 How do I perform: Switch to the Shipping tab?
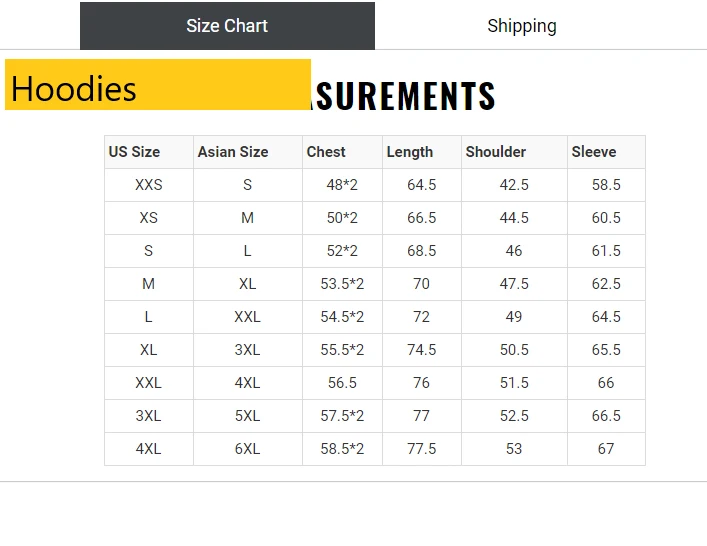[x=522, y=26]
